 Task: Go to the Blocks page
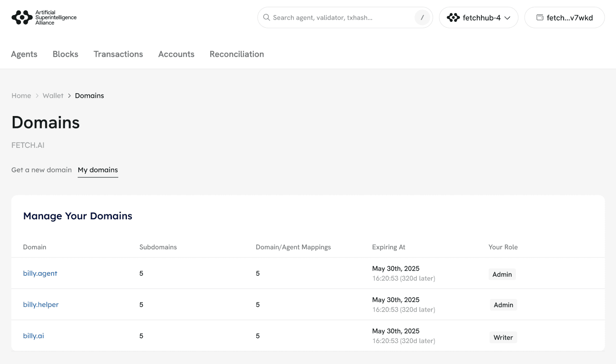click(66, 54)
